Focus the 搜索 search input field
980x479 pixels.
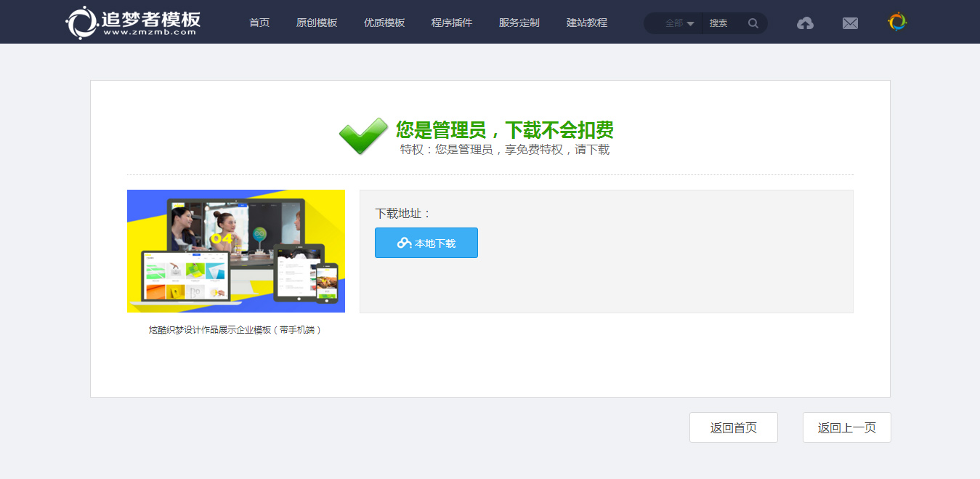724,23
